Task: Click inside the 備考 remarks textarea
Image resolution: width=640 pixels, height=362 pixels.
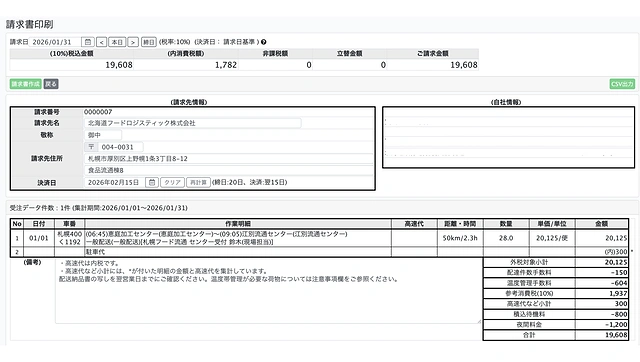Action: pos(268,291)
